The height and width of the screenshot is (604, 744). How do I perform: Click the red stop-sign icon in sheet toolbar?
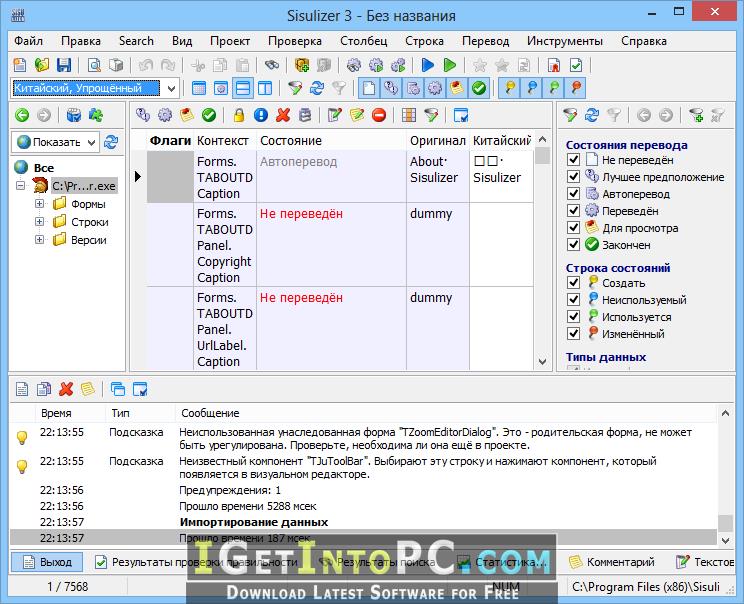click(x=379, y=115)
